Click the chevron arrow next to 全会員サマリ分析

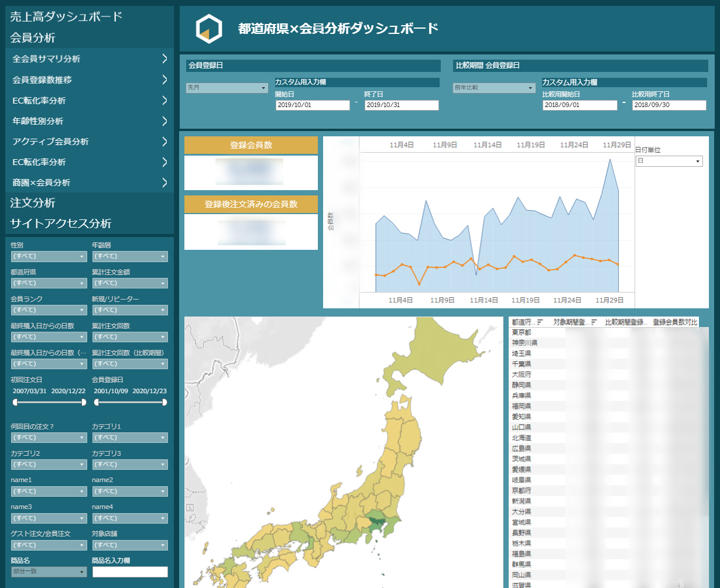tap(164, 59)
